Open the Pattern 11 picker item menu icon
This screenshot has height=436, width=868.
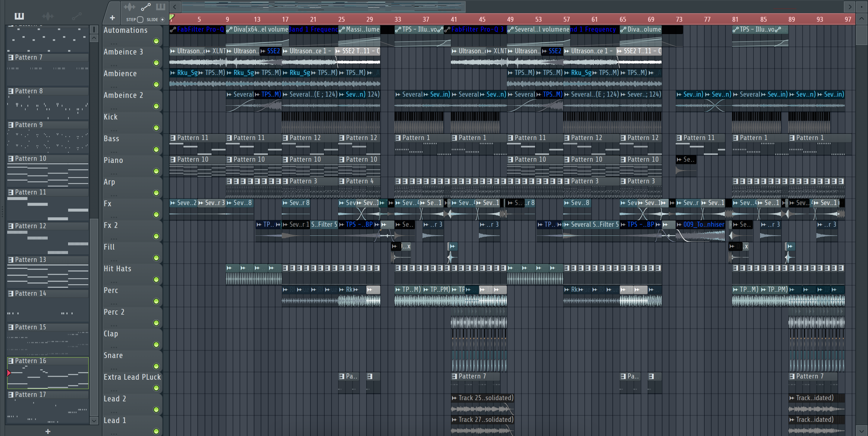point(11,192)
